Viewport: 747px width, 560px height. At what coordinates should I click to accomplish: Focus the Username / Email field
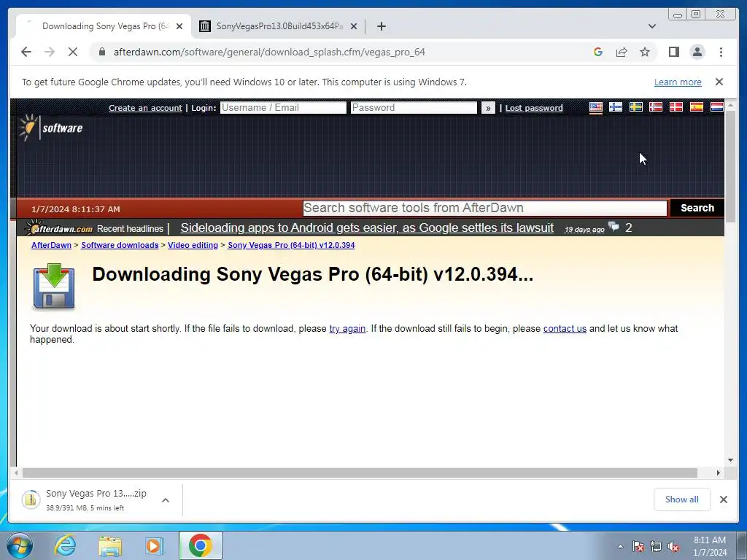(x=283, y=108)
